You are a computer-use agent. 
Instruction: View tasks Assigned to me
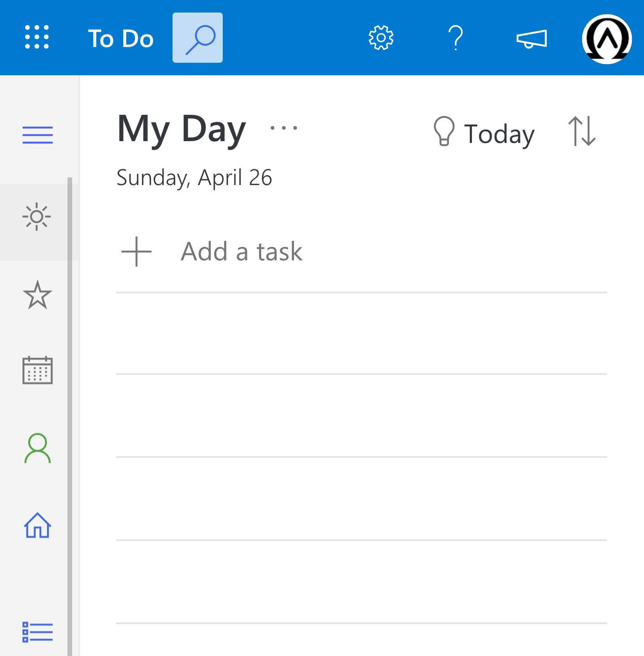(x=38, y=448)
